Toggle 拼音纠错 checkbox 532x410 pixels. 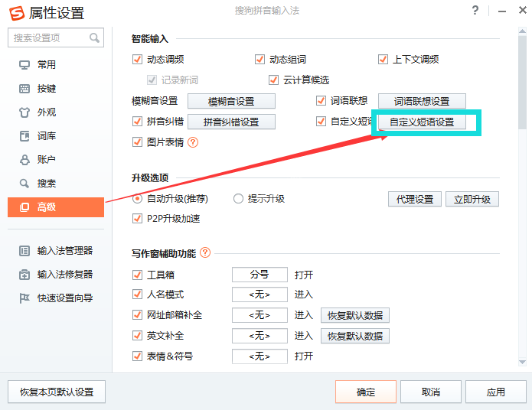pos(137,122)
